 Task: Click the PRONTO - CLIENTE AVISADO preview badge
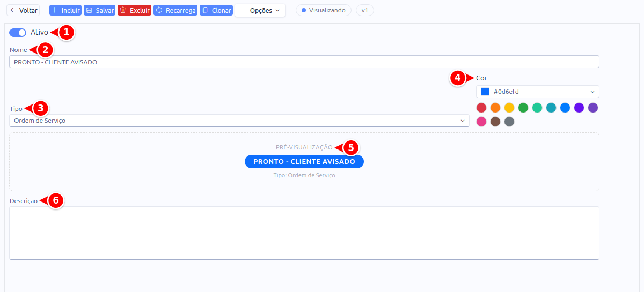point(304,162)
